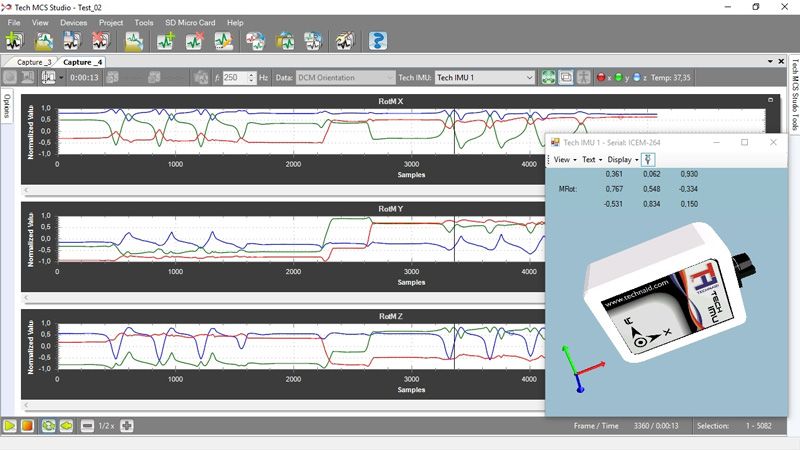Click the blue question mark help icon
This screenshot has width=800, height=450.
point(378,41)
